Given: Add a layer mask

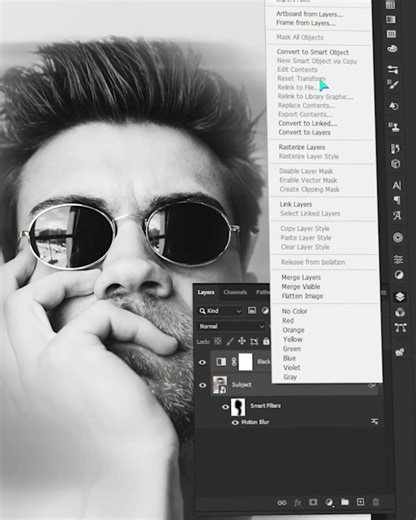Looking at the screenshot, I should 313,502.
